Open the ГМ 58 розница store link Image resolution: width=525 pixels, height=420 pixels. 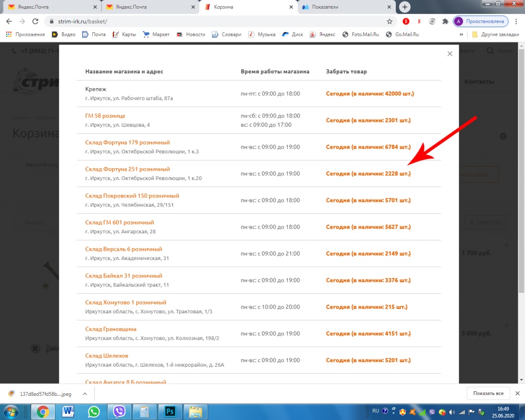105,116
